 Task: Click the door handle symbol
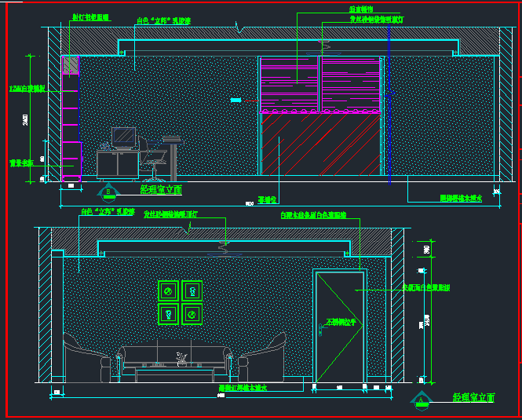tap(321, 330)
